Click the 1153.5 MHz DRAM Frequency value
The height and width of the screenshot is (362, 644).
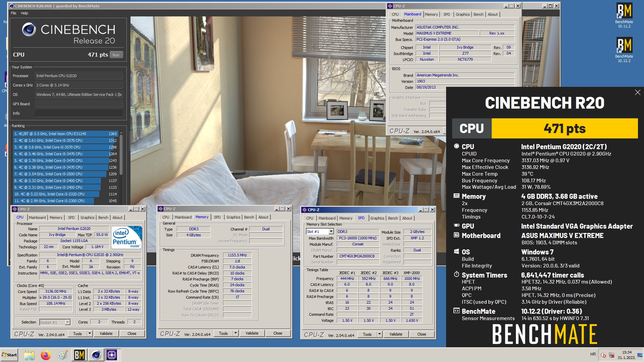pyautogui.click(x=237, y=255)
